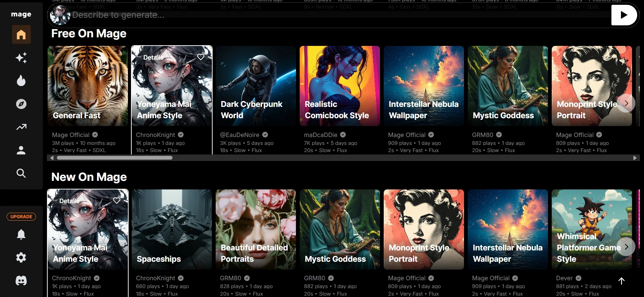
Task: Open the profile person icon in sidebar
Action: [21, 150]
